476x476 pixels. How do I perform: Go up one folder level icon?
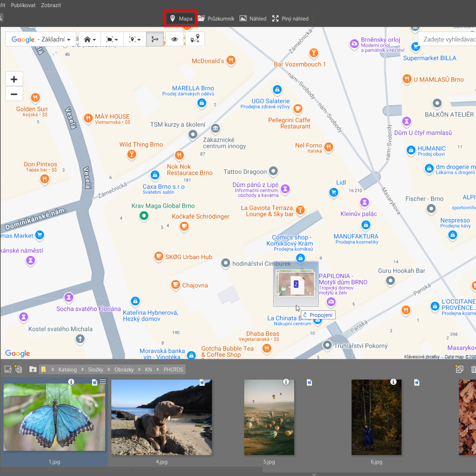[x=33, y=369]
